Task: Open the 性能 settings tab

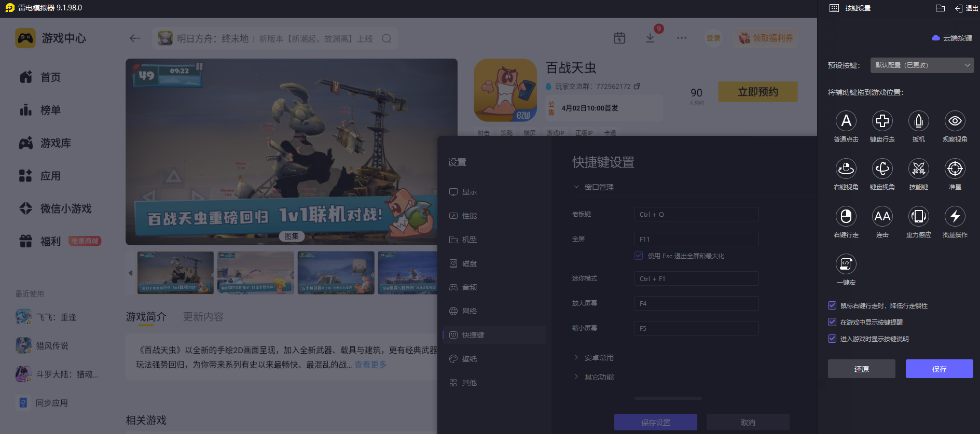Action: [x=494, y=216]
